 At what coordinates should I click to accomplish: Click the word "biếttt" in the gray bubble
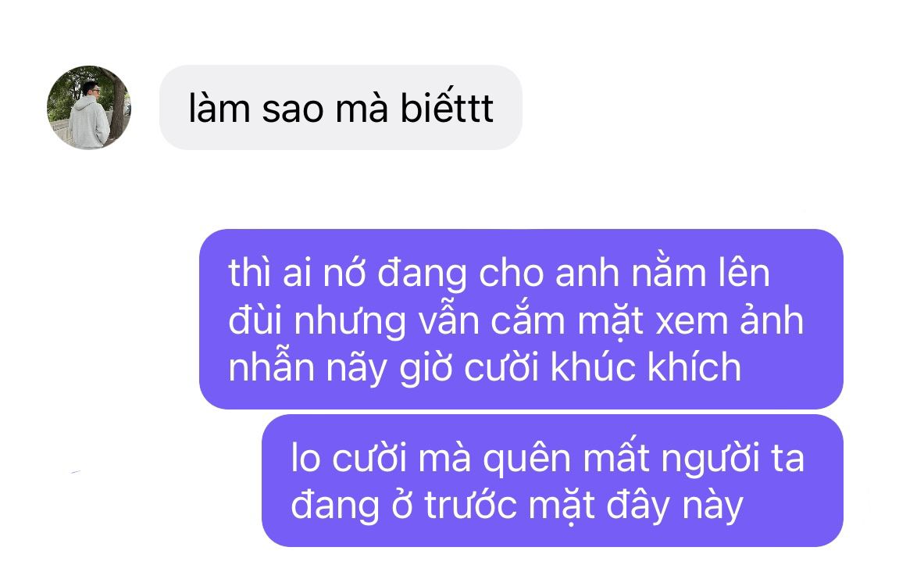[x=447, y=109]
